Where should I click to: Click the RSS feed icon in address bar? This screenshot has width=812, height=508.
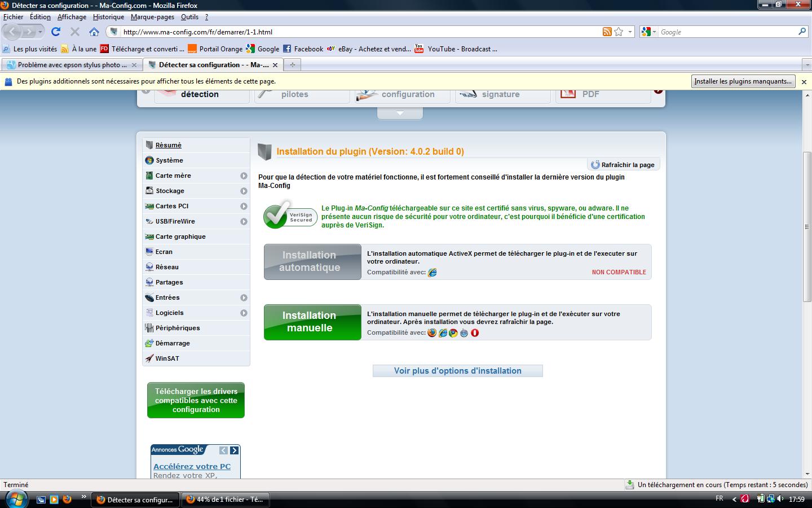pyautogui.click(x=607, y=32)
